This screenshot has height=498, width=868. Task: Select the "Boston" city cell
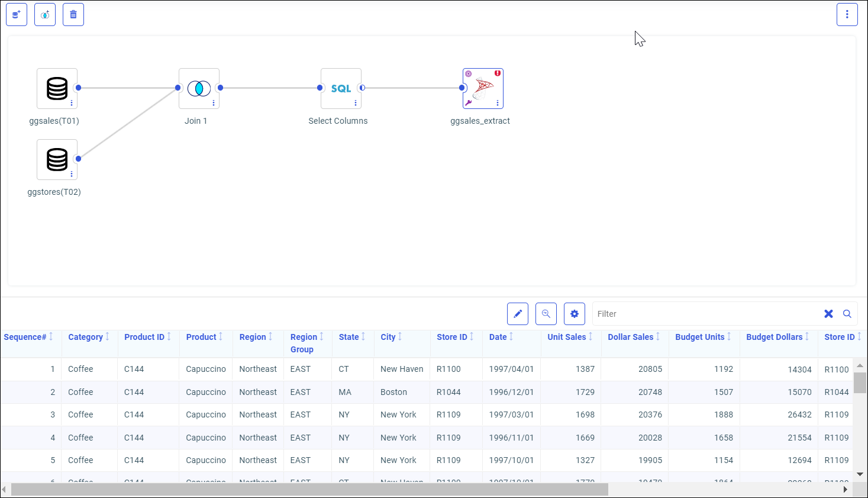coord(393,392)
